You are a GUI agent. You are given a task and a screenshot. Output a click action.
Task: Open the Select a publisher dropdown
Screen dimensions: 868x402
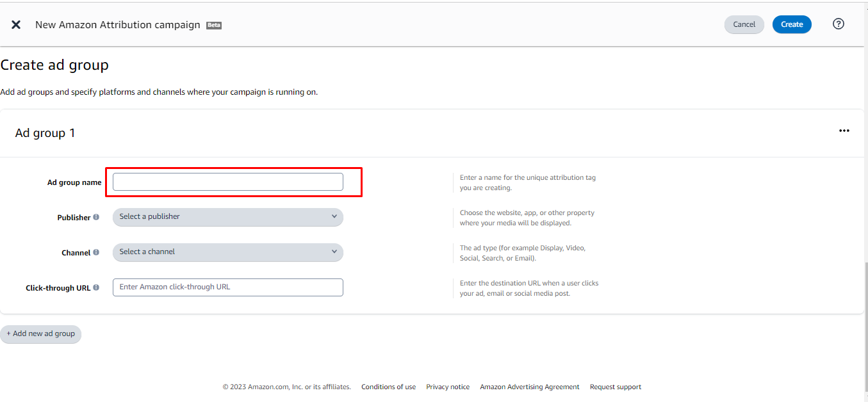point(228,217)
